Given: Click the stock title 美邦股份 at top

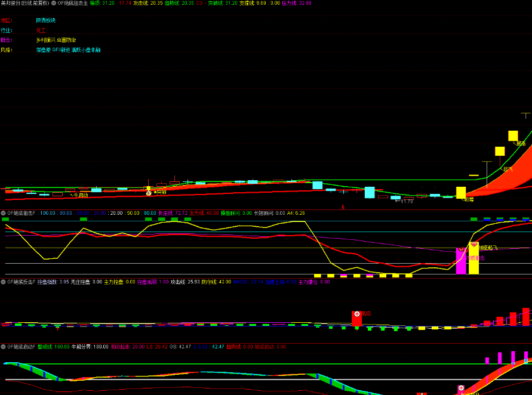Looking at the screenshot, I should pyautogui.click(x=12, y=3).
